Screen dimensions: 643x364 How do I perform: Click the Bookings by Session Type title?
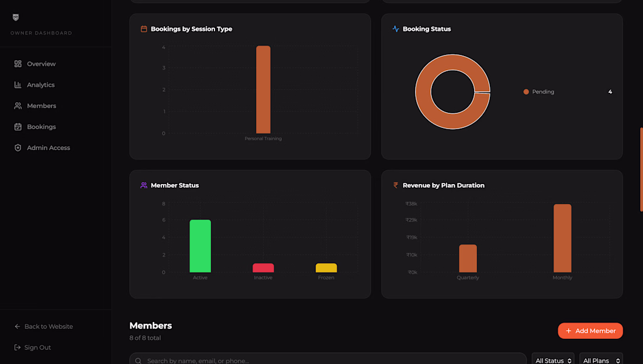tap(192, 29)
